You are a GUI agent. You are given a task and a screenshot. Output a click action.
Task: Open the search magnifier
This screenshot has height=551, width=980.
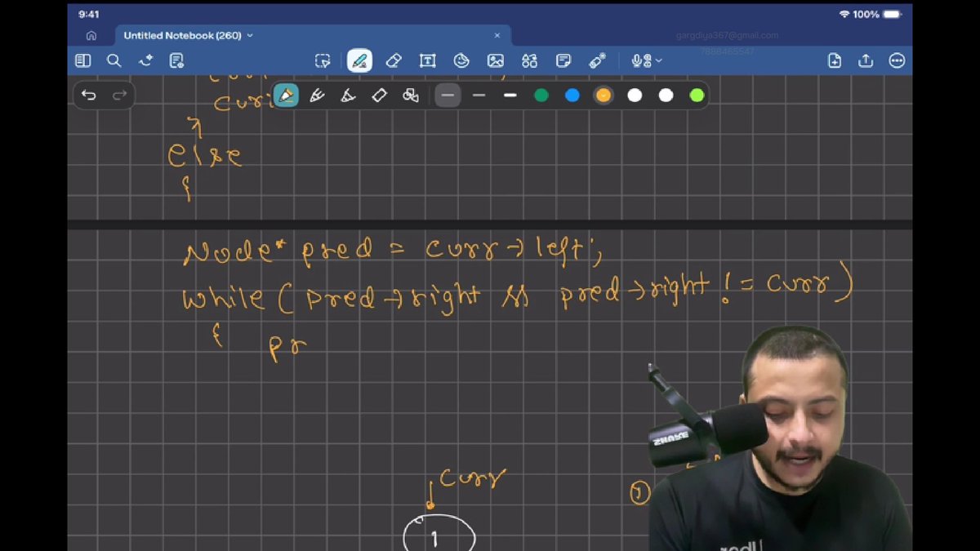114,60
